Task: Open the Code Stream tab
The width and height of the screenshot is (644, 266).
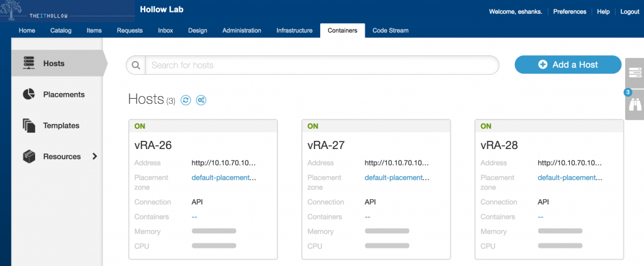Action: pyautogui.click(x=390, y=30)
